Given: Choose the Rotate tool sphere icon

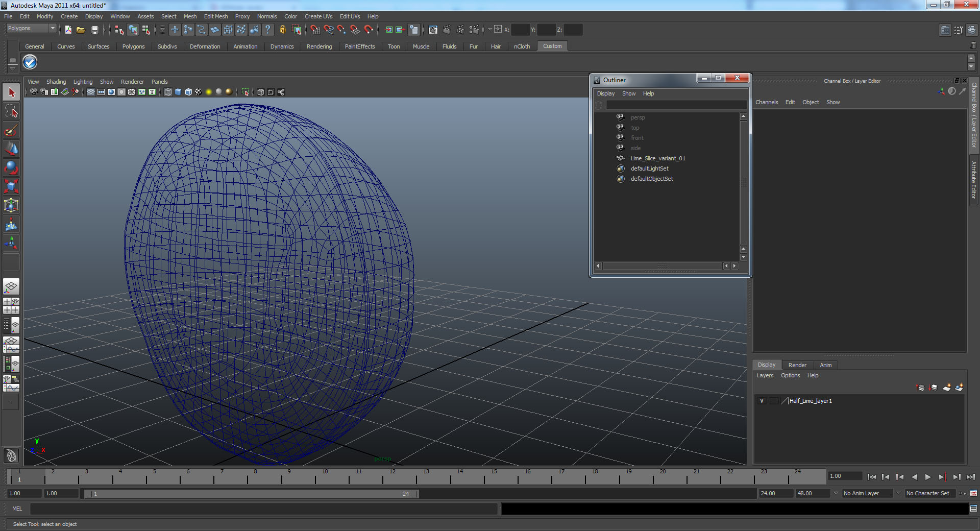Looking at the screenshot, I should (x=11, y=167).
